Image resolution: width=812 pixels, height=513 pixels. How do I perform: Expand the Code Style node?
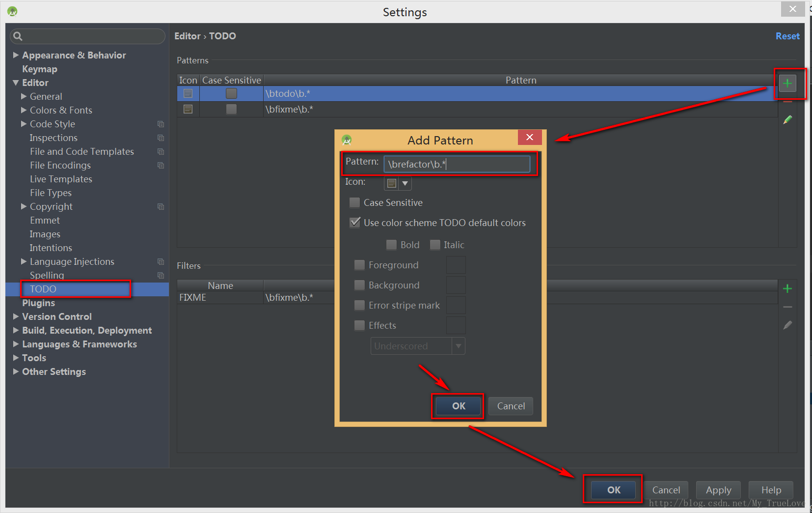(24, 124)
